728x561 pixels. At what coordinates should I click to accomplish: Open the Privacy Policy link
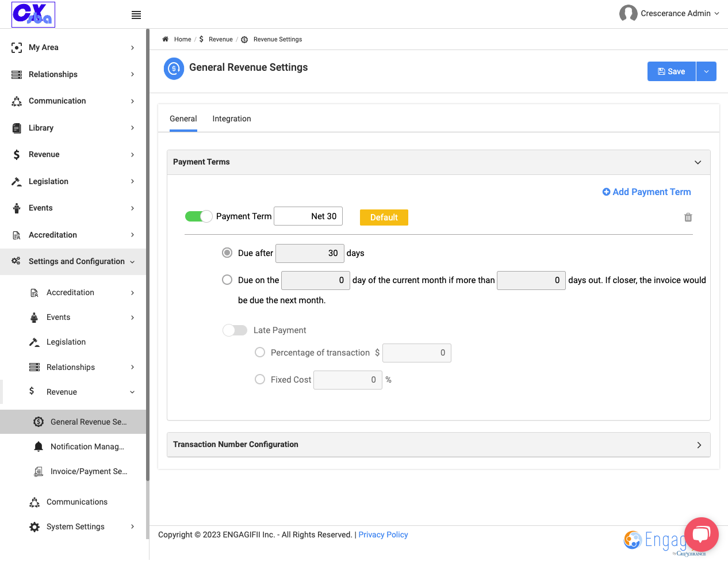coord(383,535)
